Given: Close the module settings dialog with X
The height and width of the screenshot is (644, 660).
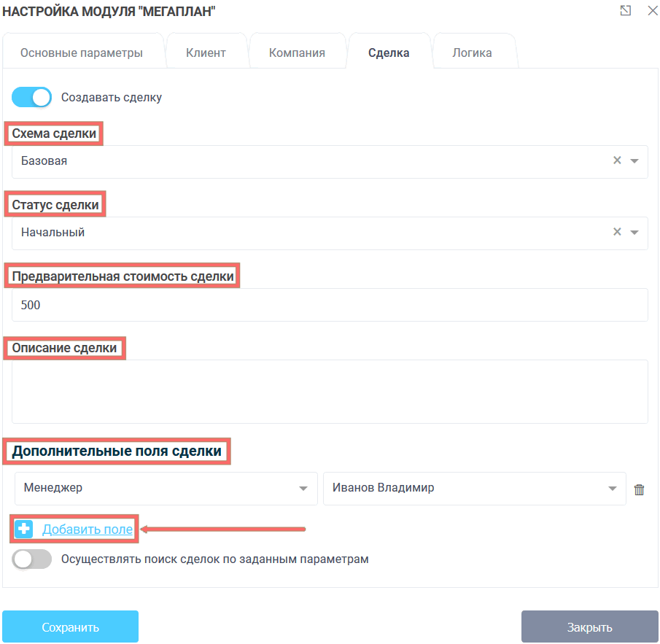Looking at the screenshot, I should [651, 10].
